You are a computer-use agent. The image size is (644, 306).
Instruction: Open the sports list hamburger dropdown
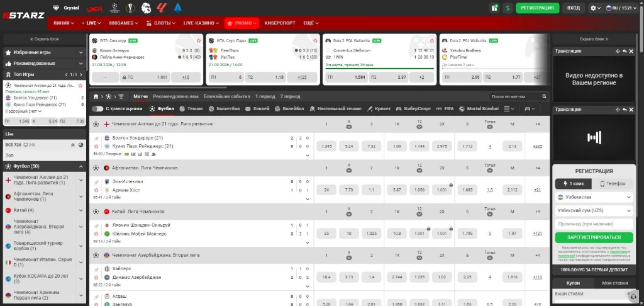point(509,108)
